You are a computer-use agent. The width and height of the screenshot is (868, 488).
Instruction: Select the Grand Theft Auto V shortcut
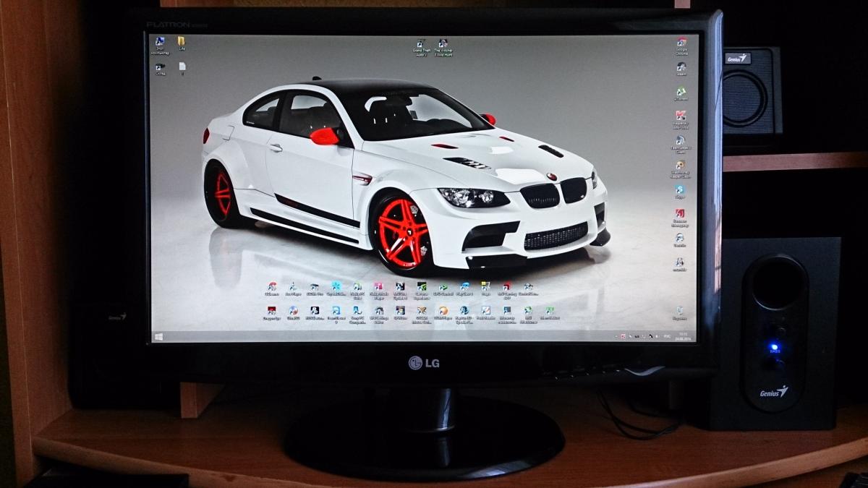pos(421,46)
